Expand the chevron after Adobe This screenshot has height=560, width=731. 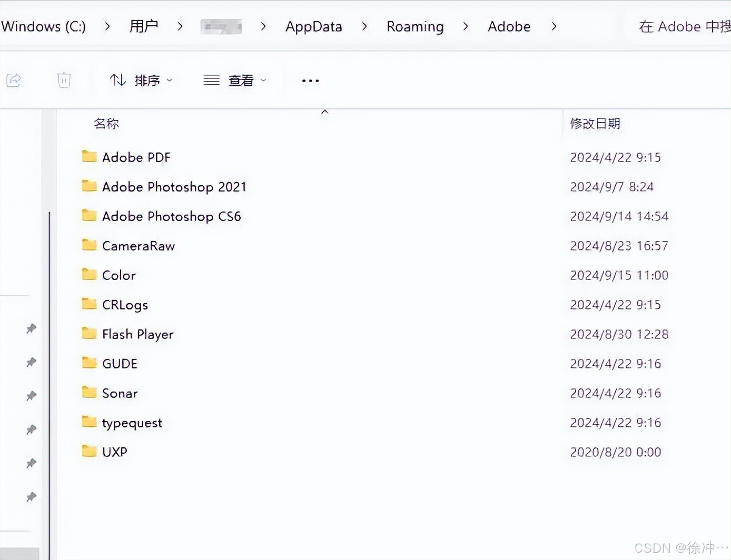coord(554,26)
